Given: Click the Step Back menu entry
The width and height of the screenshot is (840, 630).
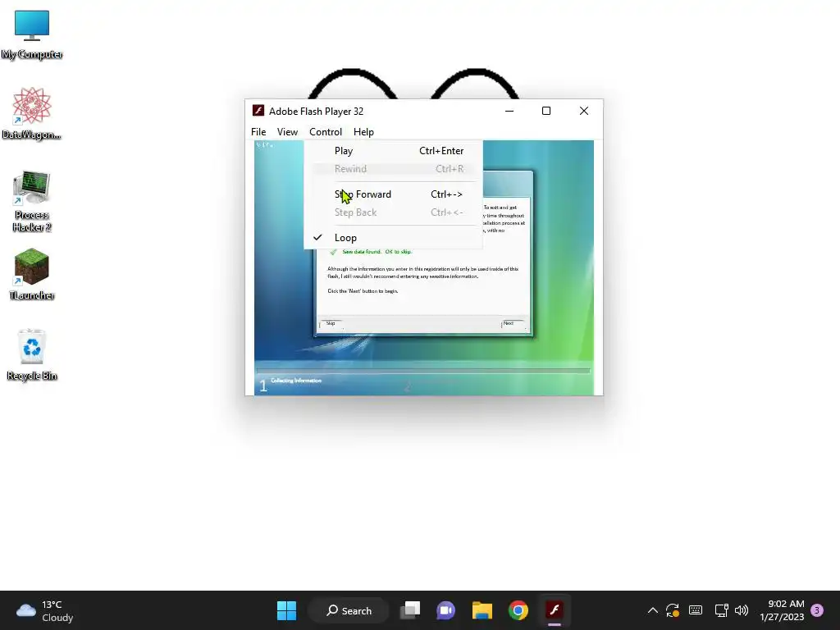Looking at the screenshot, I should pyautogui.click(x=393, y=212).
